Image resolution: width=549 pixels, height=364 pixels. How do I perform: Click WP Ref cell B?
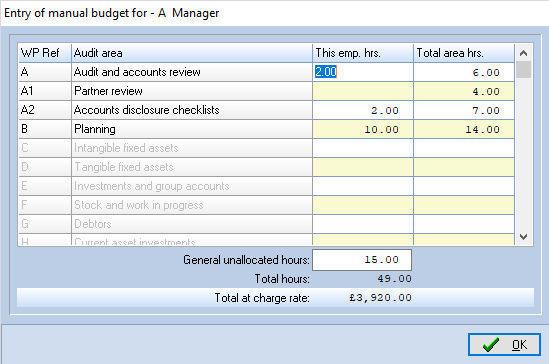(x=45, y=129)
